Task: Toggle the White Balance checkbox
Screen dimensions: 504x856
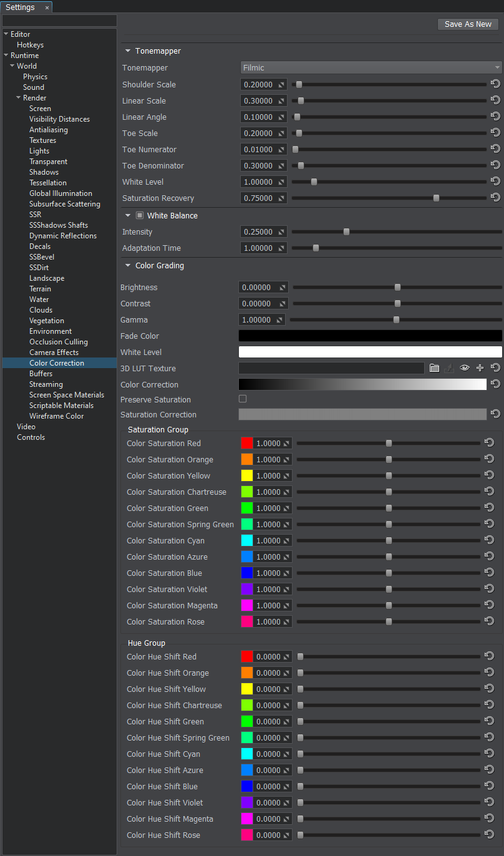Action: click(140, 215)
